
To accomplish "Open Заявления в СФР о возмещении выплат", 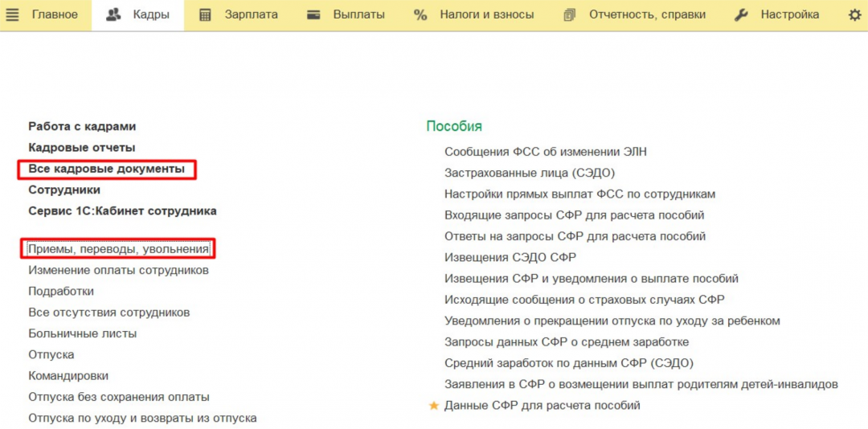I will coord(641,384).
